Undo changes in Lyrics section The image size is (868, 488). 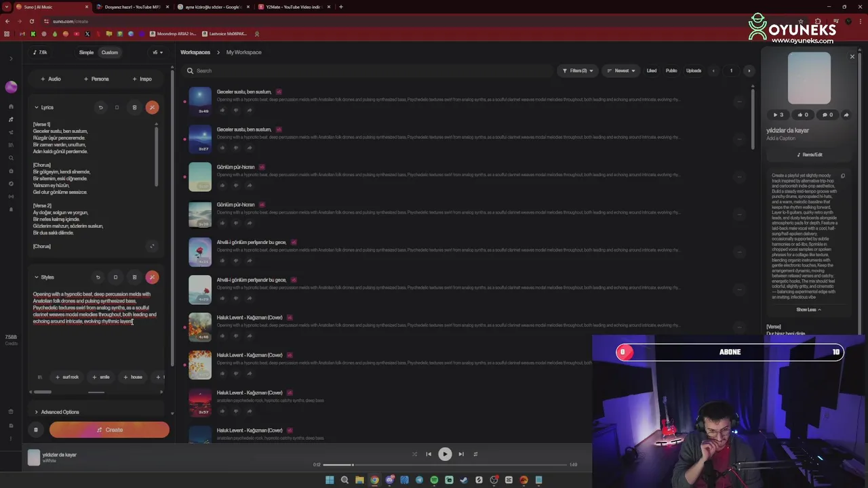coord(100,107)
